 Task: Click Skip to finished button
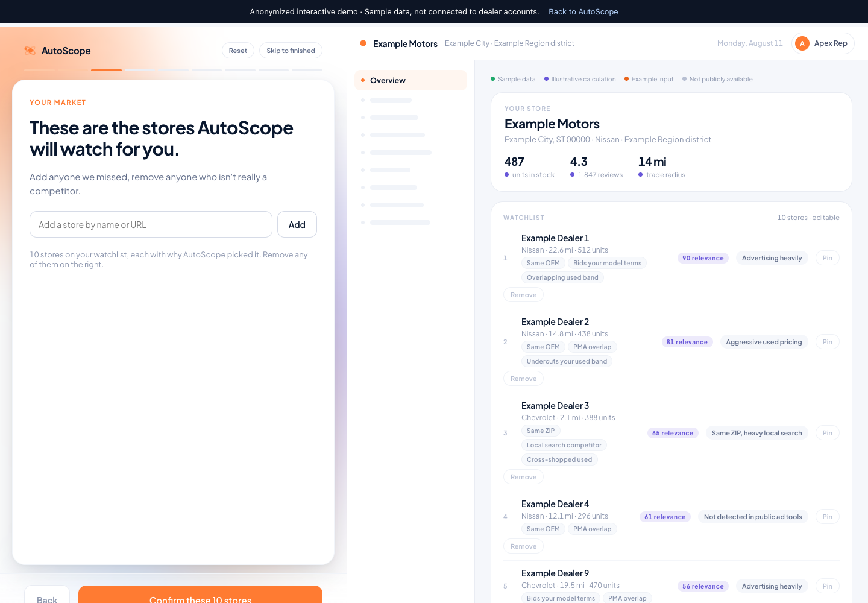[x=291, y=51]
